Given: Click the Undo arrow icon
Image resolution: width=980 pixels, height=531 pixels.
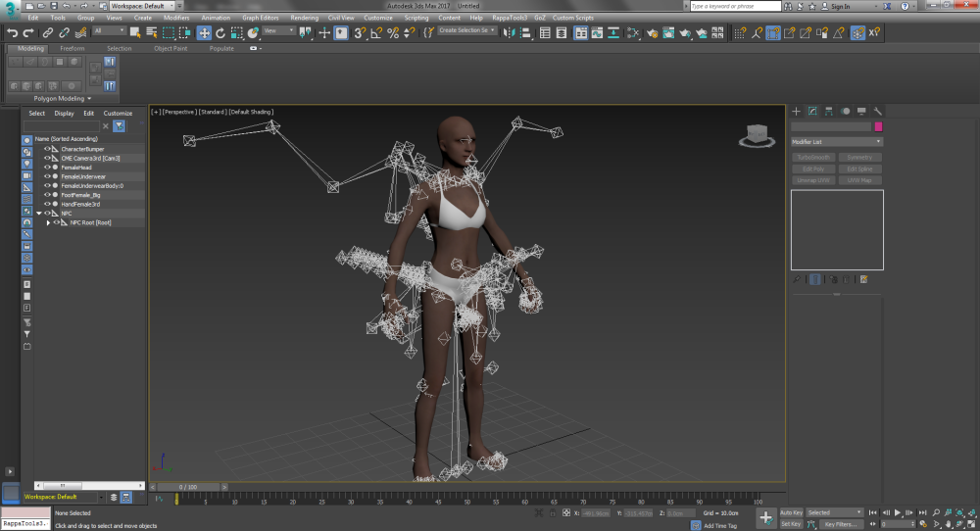Looking at the screenshot, I should tap(13, 33).
